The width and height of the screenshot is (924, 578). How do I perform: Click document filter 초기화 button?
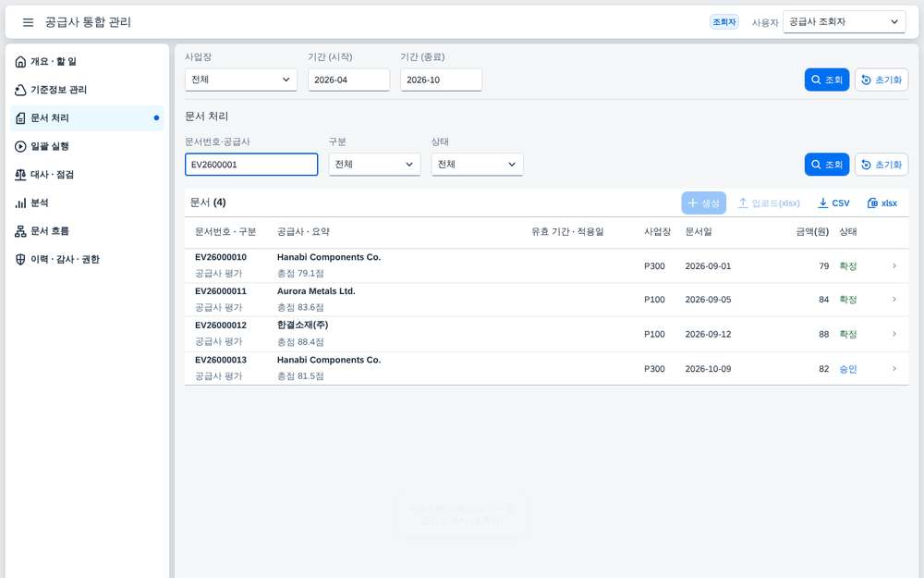(881, 165)
